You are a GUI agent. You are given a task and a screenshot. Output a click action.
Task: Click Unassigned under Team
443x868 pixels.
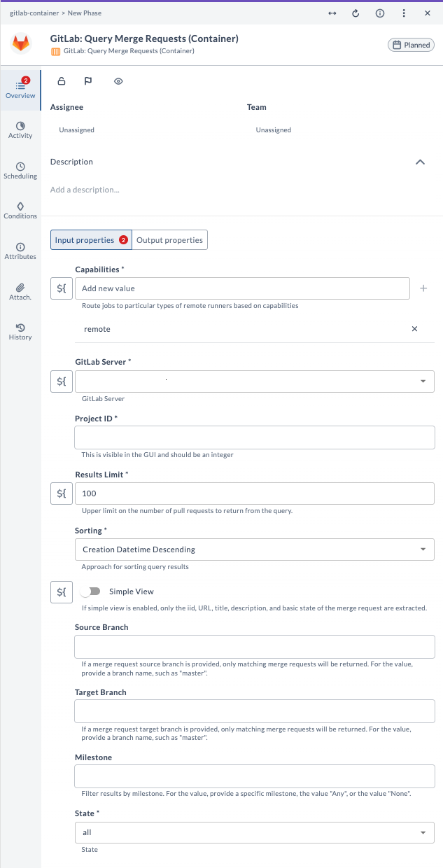point(274,130)
